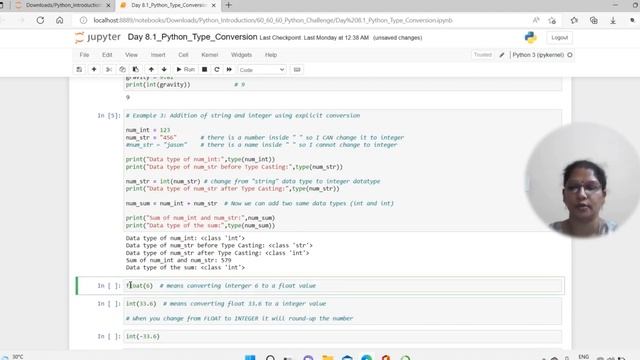
Task: Click the float(6) code cell
Action: coord(343,286)
